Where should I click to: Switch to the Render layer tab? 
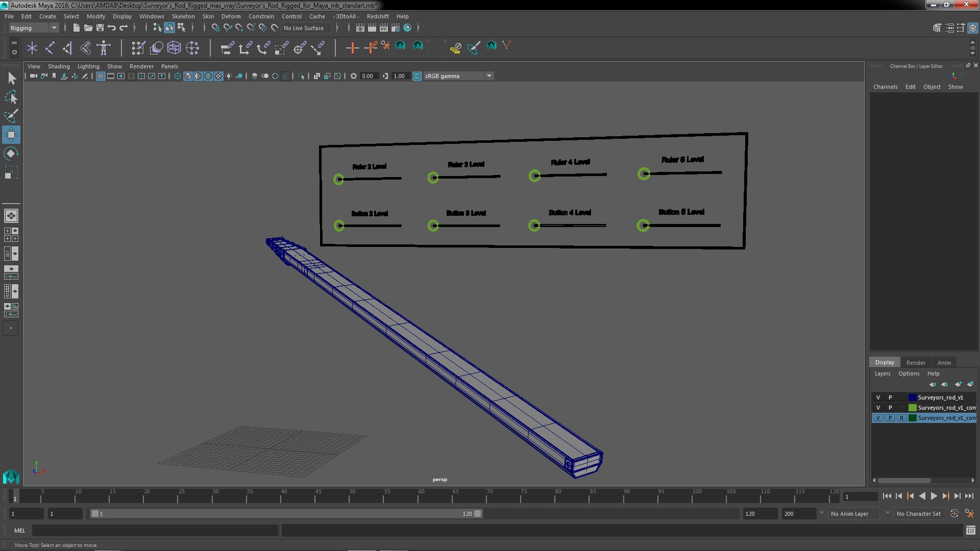(916, 363)
